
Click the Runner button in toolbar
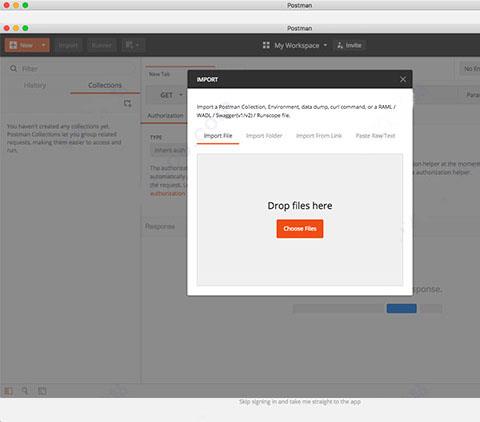102,45
